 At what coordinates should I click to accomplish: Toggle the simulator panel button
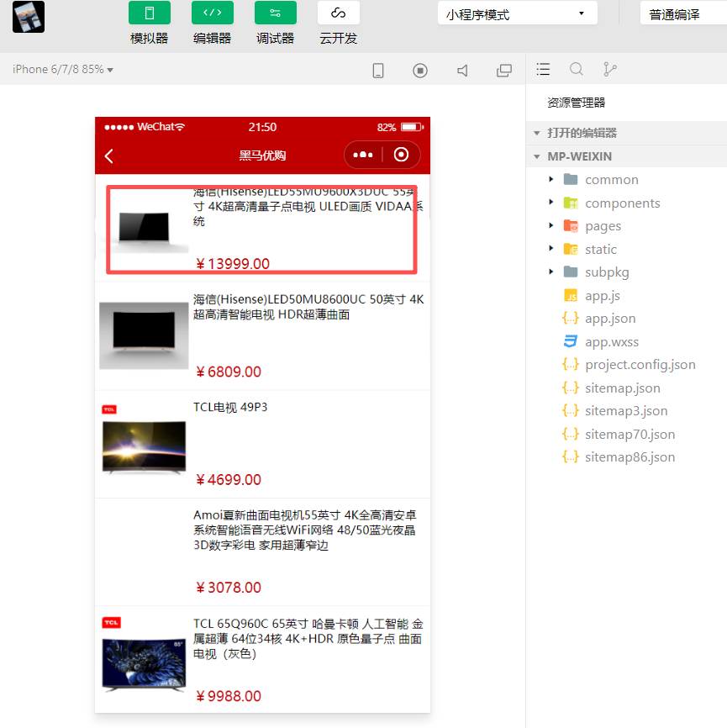149,13
